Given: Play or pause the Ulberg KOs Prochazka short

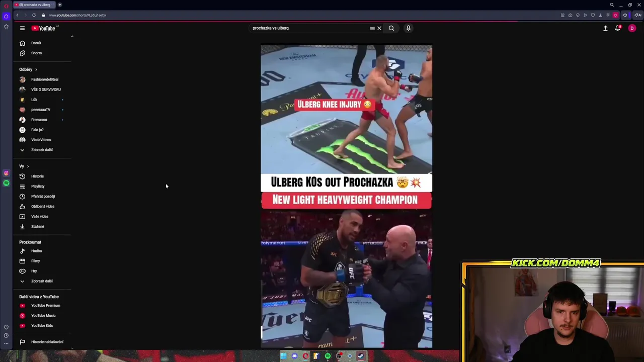Looking at the screenshot, I should coord(346,196).
